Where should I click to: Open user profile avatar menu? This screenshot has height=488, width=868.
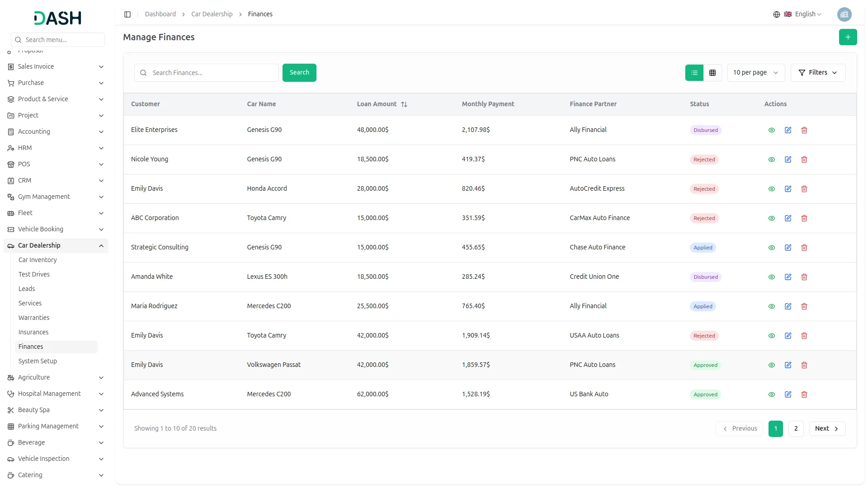(844, 14)
